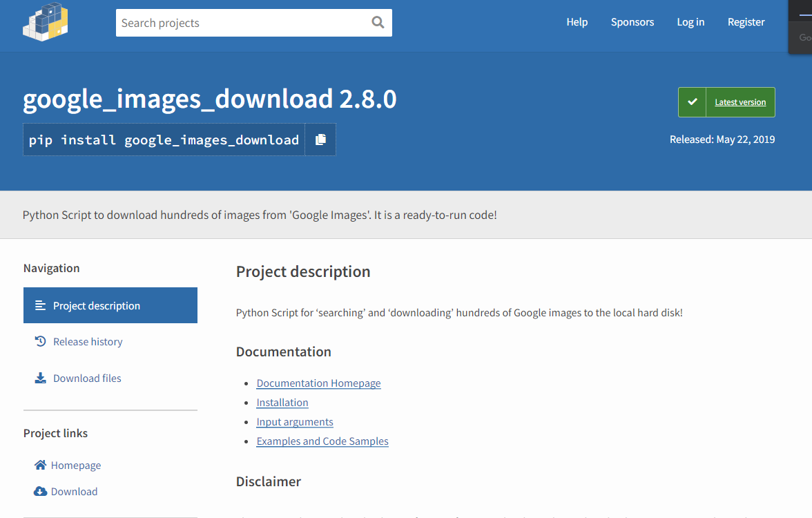
Task: Go to Log in
Action: coord(690,22)
